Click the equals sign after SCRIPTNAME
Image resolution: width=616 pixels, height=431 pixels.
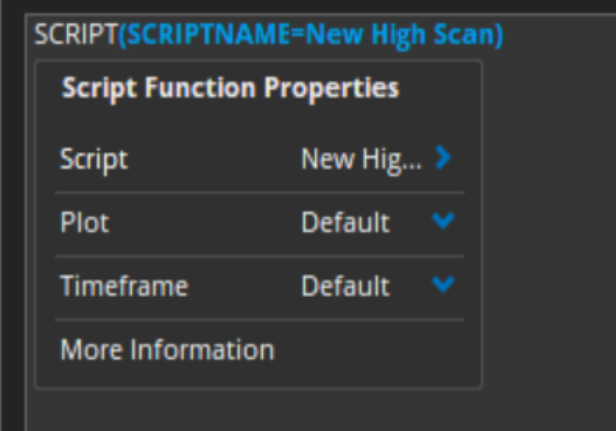coord(298,35)
